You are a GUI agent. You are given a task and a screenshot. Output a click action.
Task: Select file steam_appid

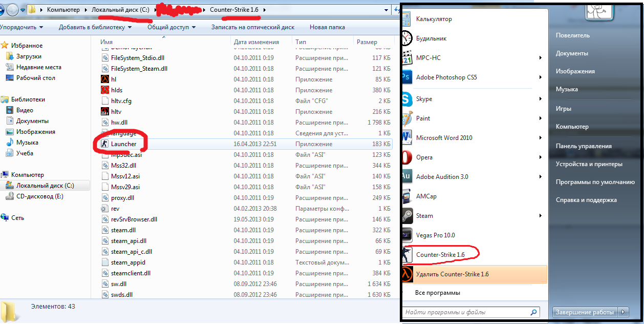(x=128, y=262)
